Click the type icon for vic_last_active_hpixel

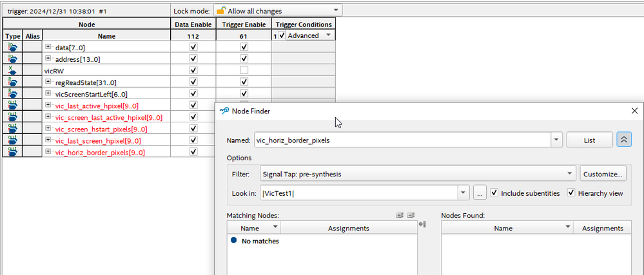coord(13,105)
